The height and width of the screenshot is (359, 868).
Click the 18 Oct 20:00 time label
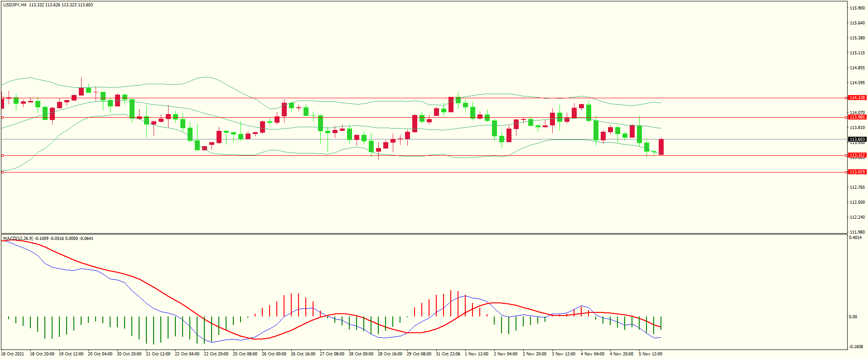(42, 354)
